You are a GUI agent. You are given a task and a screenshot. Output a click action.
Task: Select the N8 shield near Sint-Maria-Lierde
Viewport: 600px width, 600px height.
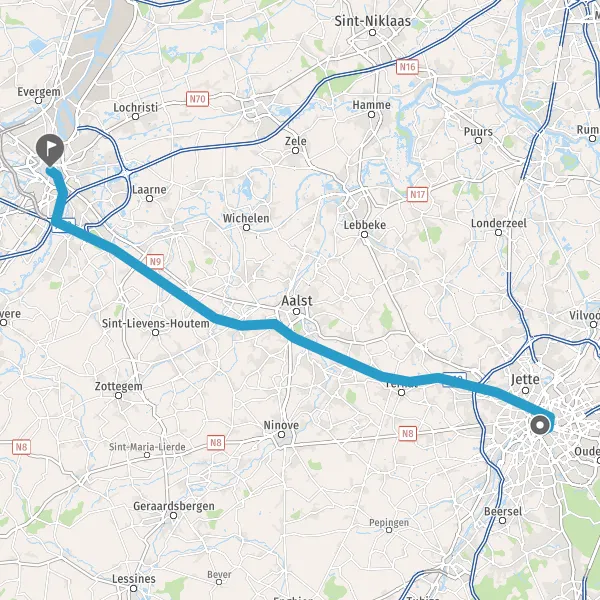(x=215, y=443)
